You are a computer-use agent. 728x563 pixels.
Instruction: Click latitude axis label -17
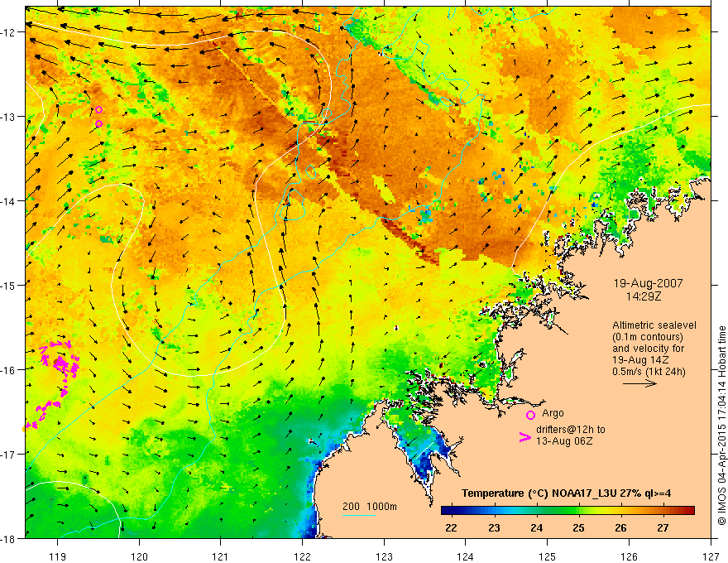tap(7, 455)
